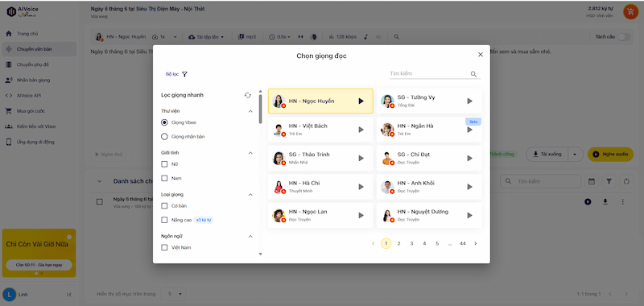
Task: Click the Tìm kiếm voice search field
Action: pyautogui.click(x=429, y=74)
